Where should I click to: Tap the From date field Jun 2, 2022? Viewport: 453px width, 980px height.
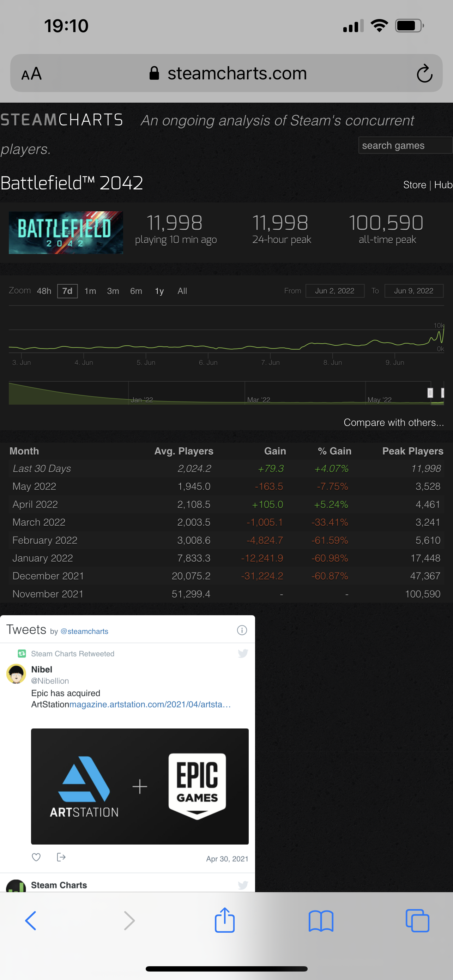tap(335, 291)
